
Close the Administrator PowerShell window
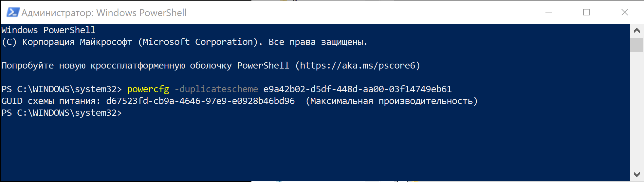point(624,12)
